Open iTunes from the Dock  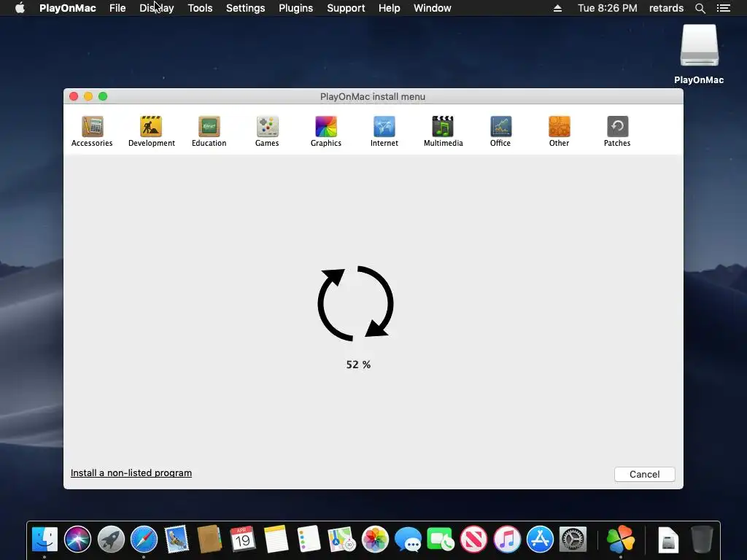507,539
